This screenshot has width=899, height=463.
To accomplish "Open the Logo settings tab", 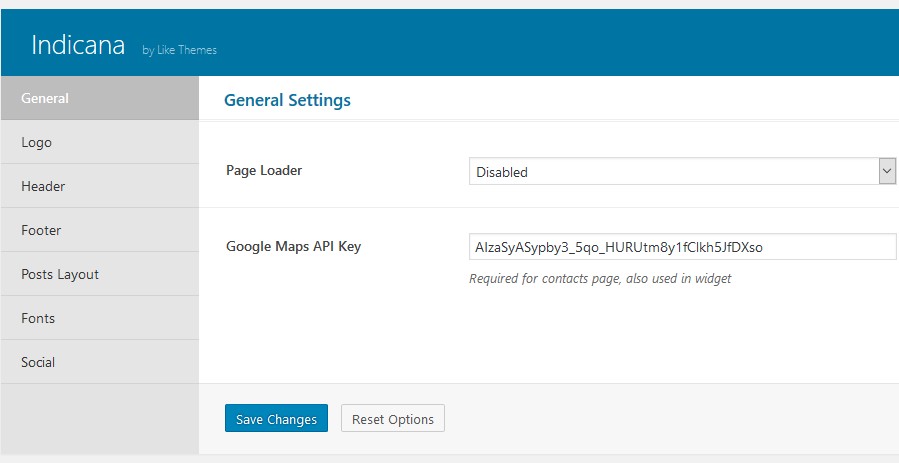I will (100, 142).
